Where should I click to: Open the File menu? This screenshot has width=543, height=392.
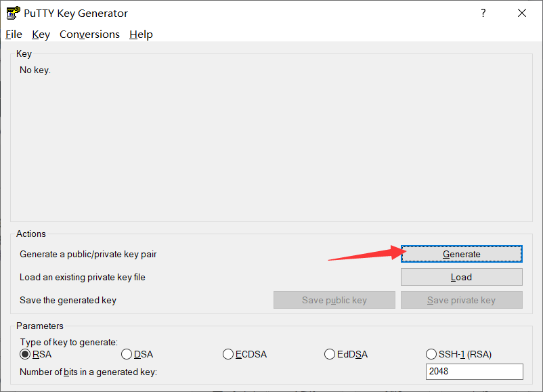pos(14,35)
